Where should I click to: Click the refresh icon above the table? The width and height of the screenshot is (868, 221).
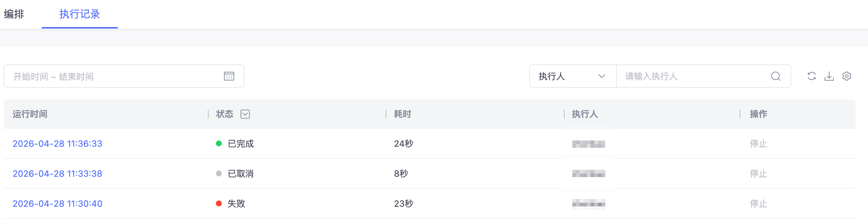pos(812,76)
